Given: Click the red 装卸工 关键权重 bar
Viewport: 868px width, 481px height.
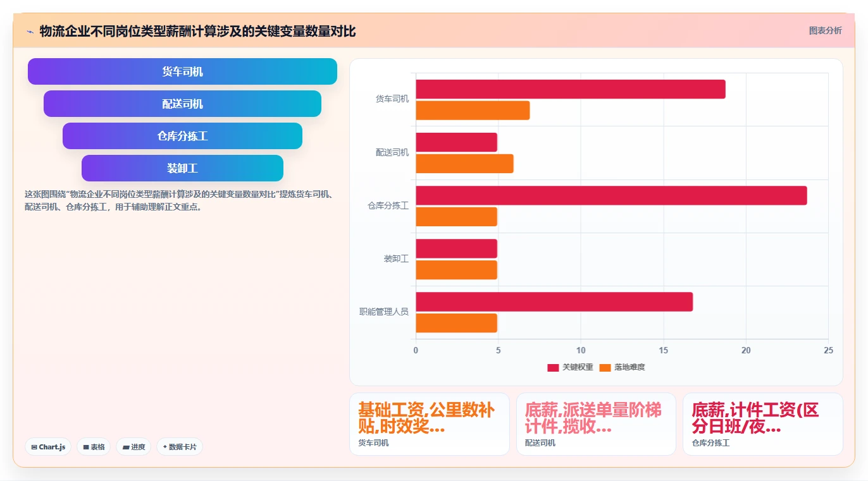Looking at the screenshot, I should click(x=456, y=248).
